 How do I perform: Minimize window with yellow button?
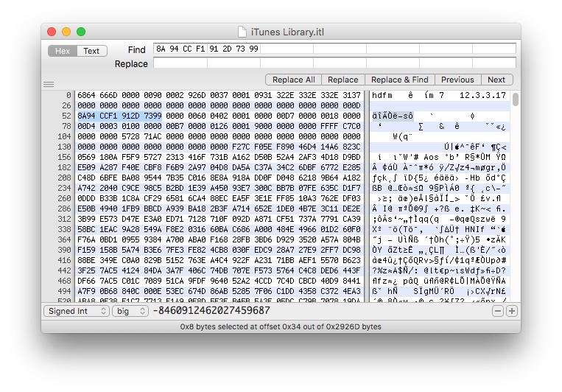pyautogui.click(x=66, y=32)
